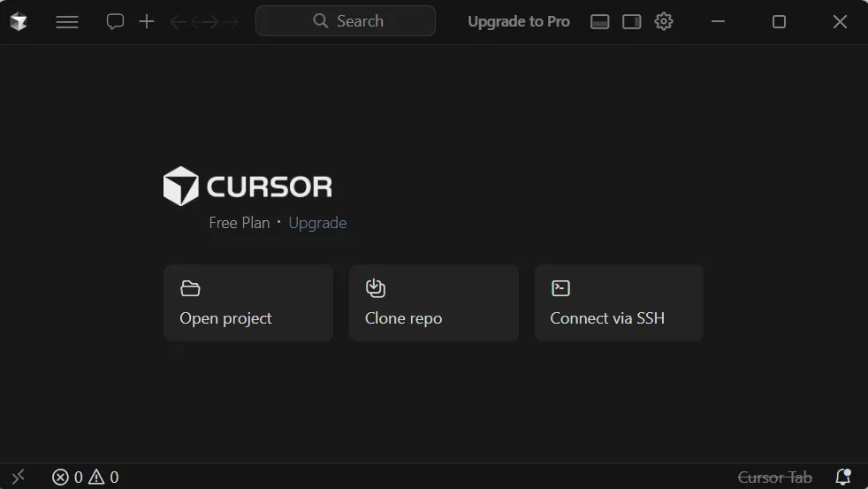Click the Connect via SSH card
The height and width of the screenshot is (489, 868).
click(619, 303)
